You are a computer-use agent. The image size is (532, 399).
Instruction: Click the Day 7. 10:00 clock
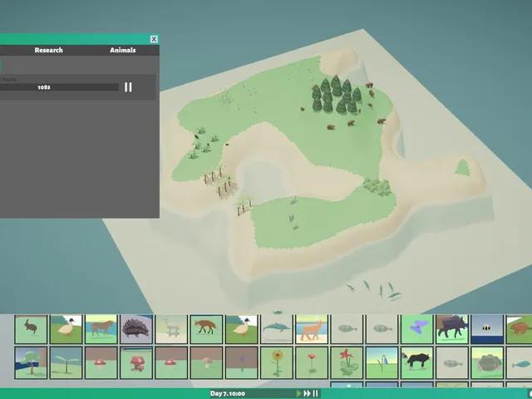click(x=227, y=393)
